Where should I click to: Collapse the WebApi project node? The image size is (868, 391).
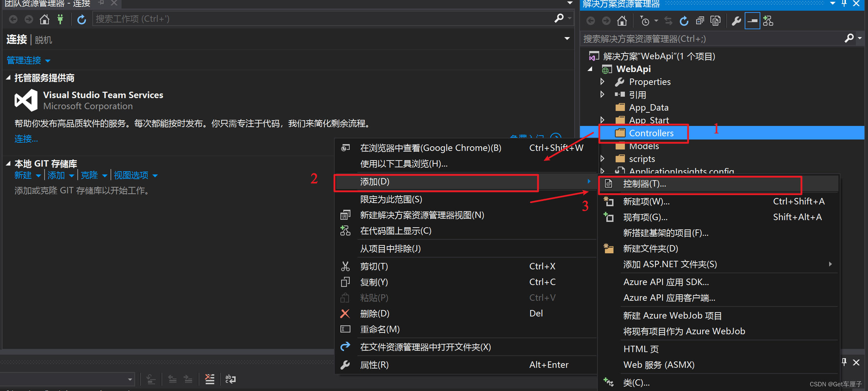(x=590, y=69)
